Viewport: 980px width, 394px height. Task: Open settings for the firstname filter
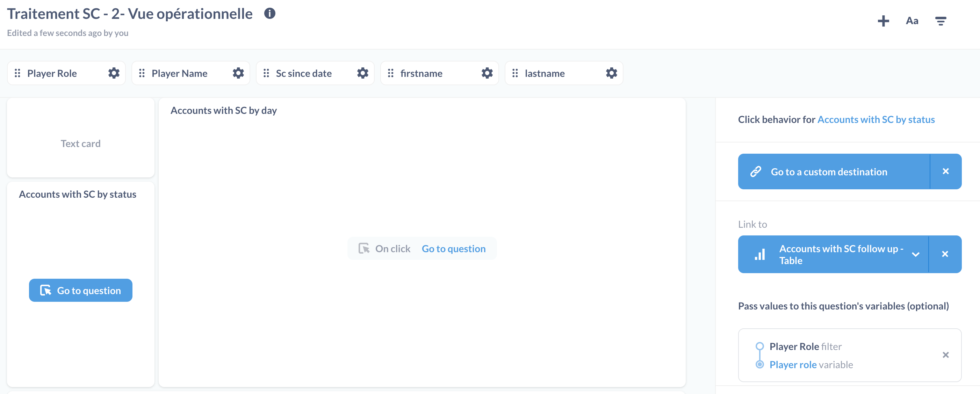point(487,73)
